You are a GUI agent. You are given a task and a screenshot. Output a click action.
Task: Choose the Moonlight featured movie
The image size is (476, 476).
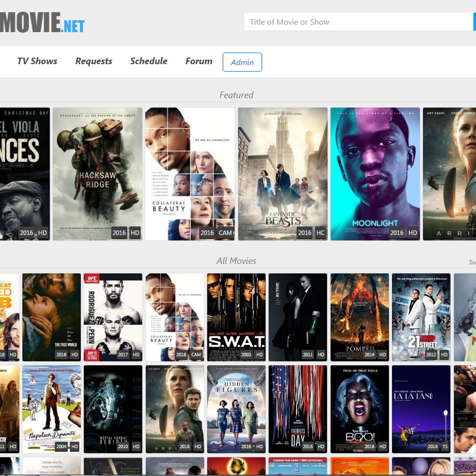coord(375,174)
